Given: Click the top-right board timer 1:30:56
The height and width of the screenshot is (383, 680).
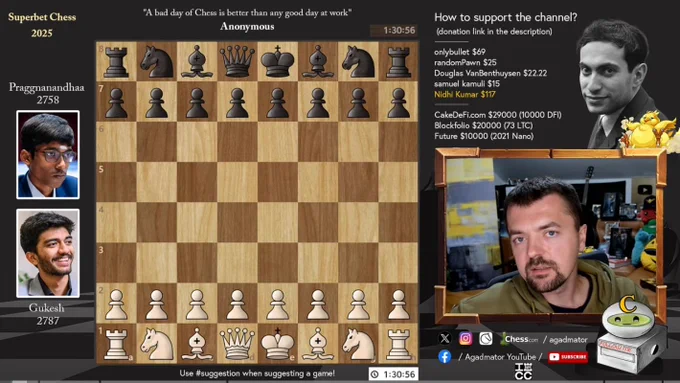Looking at the screenshot, I should [x=394, y=30].
